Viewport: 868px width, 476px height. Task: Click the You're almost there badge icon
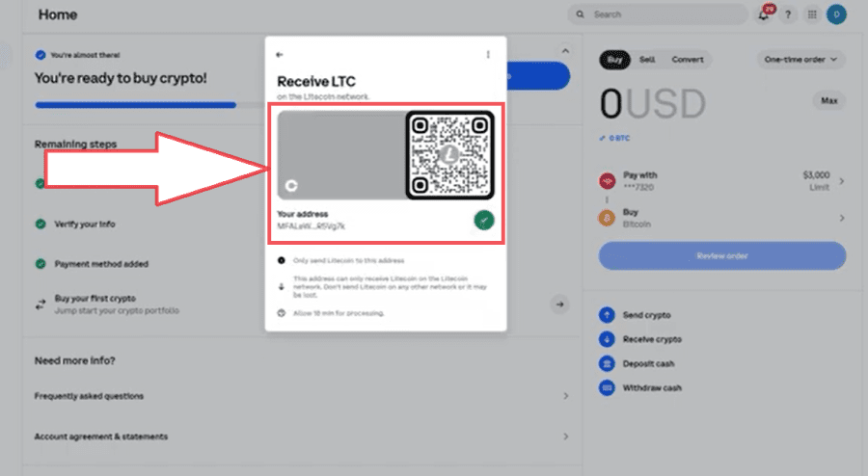click(41, 55)
